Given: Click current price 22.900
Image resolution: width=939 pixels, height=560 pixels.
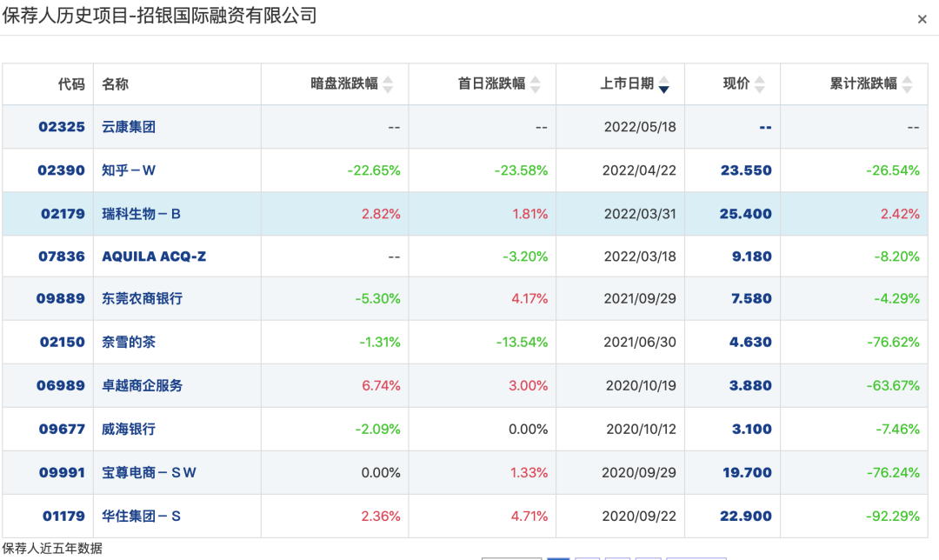Looking at the screenshot, I should (746, 516).
